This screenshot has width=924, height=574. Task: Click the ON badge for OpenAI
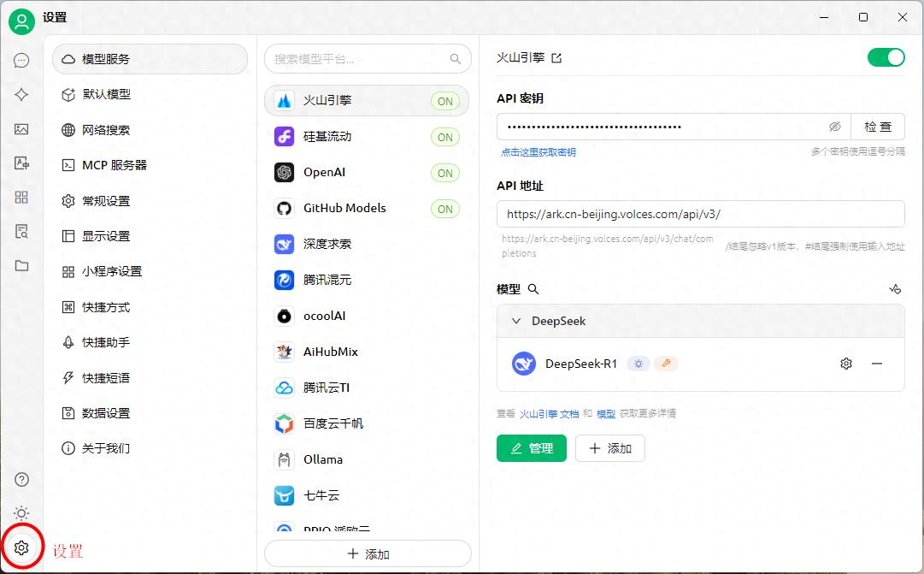click(x=445, y=173)
